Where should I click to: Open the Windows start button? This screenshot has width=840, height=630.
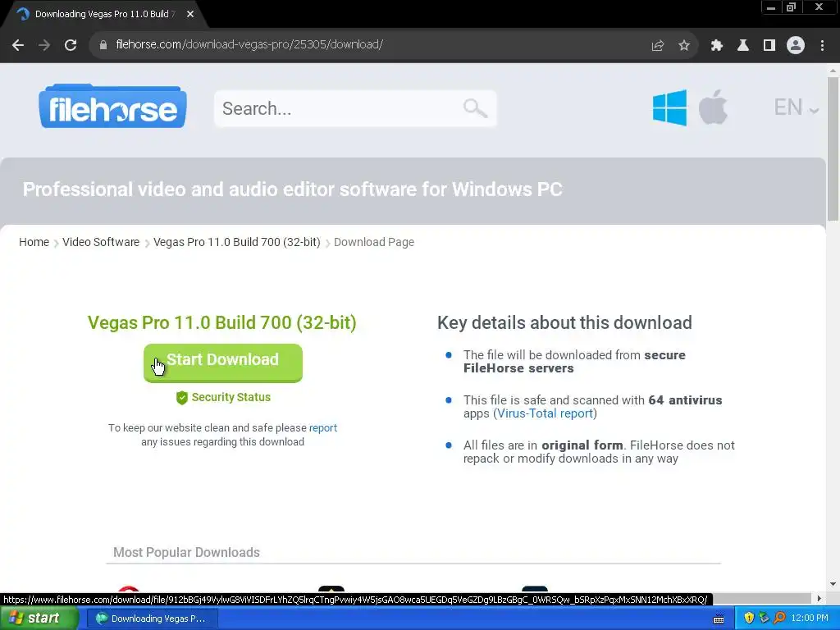39,618
